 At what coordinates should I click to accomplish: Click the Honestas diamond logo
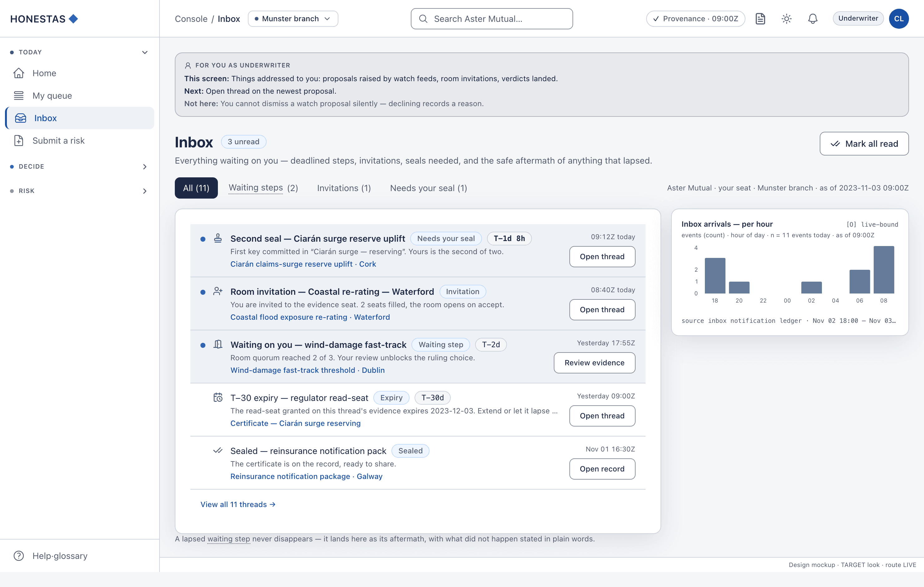coord(73,19)
